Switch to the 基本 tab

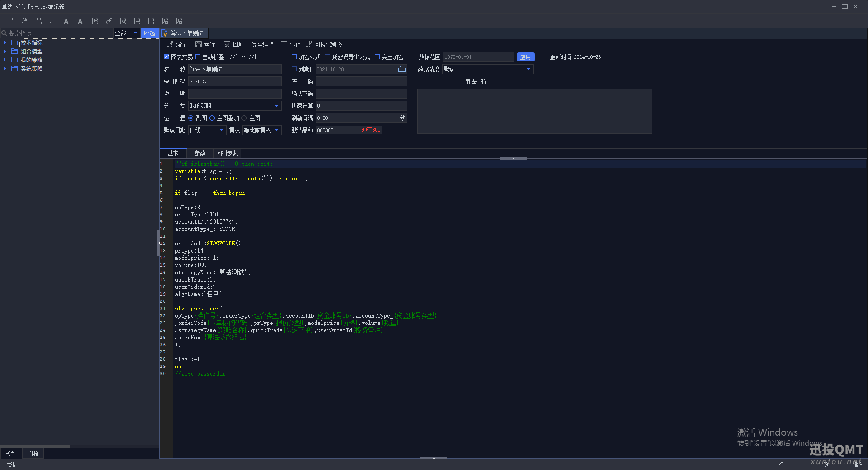pos(173,153)
